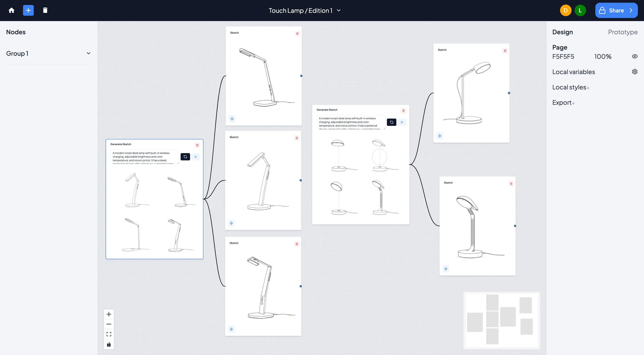Collapse Group 1 in the Nodes panel
The image size is (644, 355).
(89, 53)
